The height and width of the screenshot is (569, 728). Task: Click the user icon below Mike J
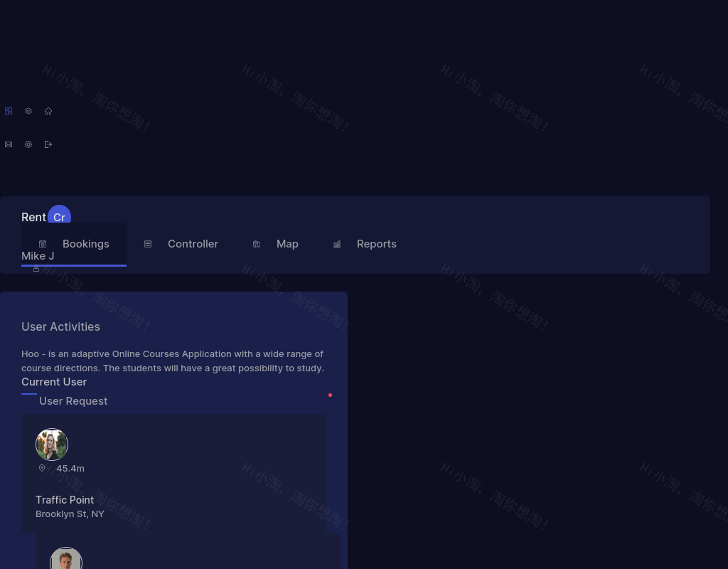36,269
